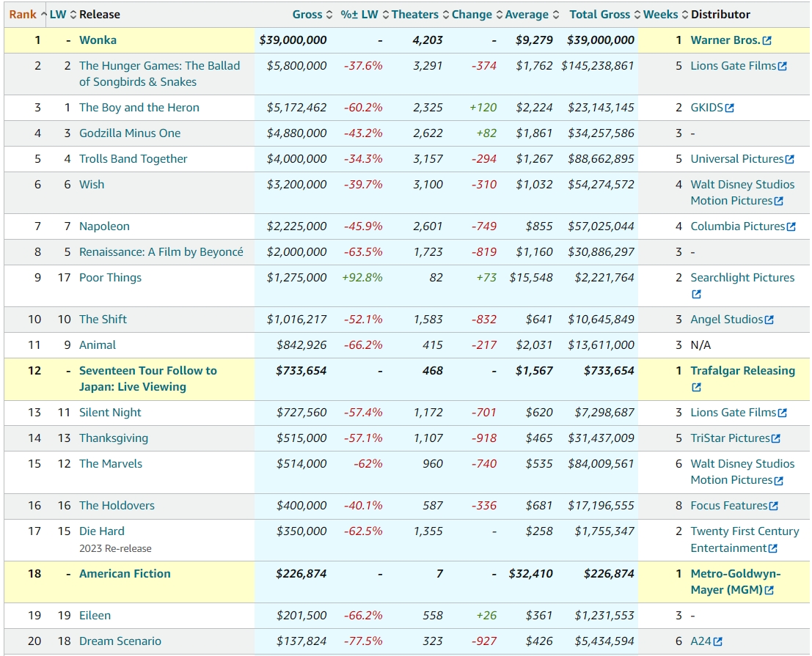
Task: Click external link icon beside Mayer (MGM)
Action: 769,590
